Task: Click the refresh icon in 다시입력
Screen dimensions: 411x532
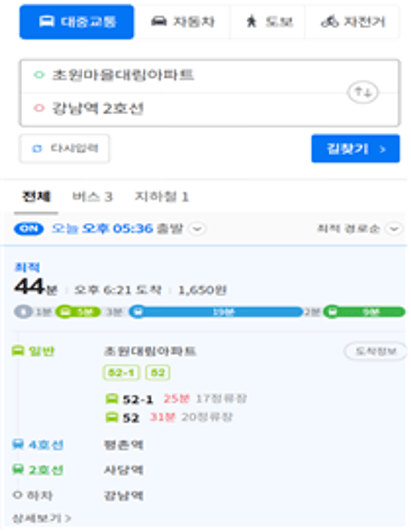Action: 37,149
